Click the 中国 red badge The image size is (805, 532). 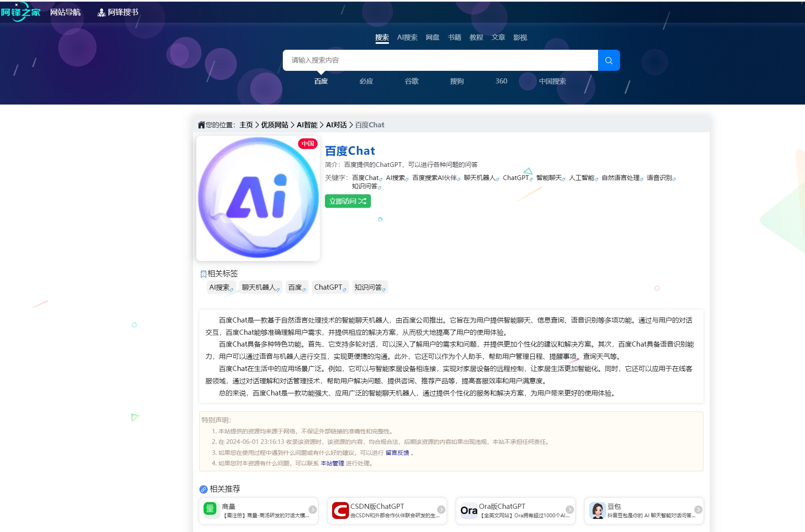tap(308, 144)
